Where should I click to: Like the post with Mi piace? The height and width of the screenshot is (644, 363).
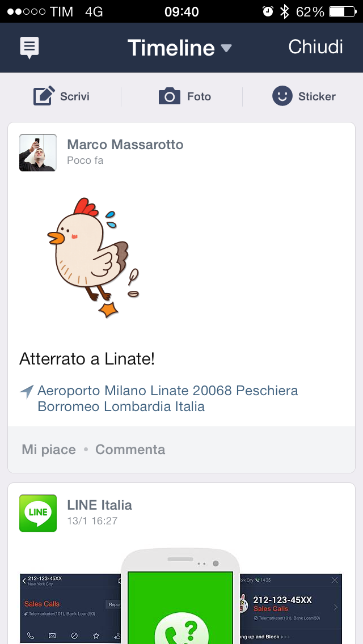(x=49, y=450)
